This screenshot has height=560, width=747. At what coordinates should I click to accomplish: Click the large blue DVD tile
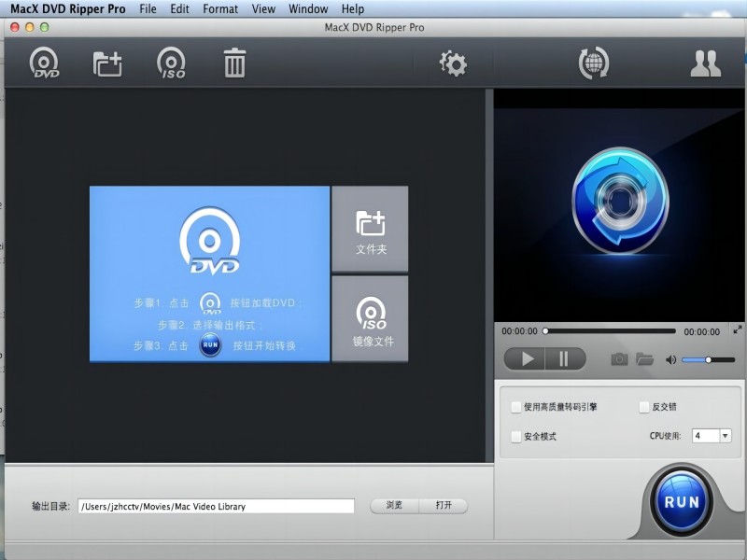(209, 273)
